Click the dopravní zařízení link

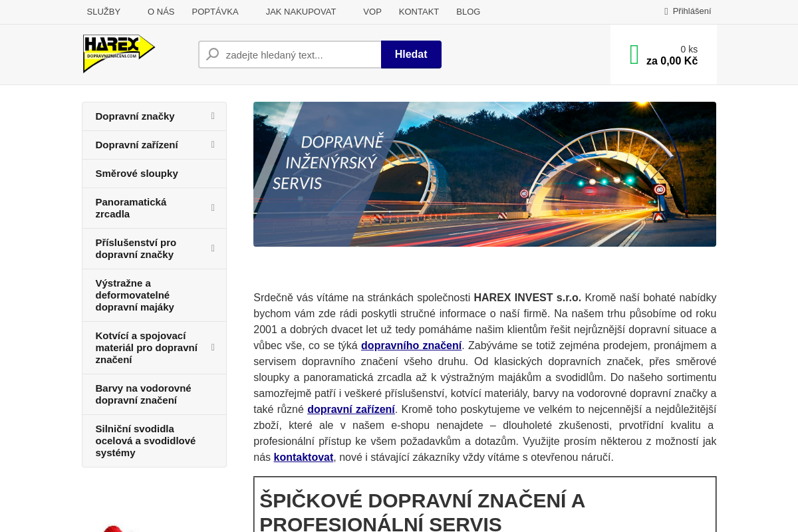point(350,409)
